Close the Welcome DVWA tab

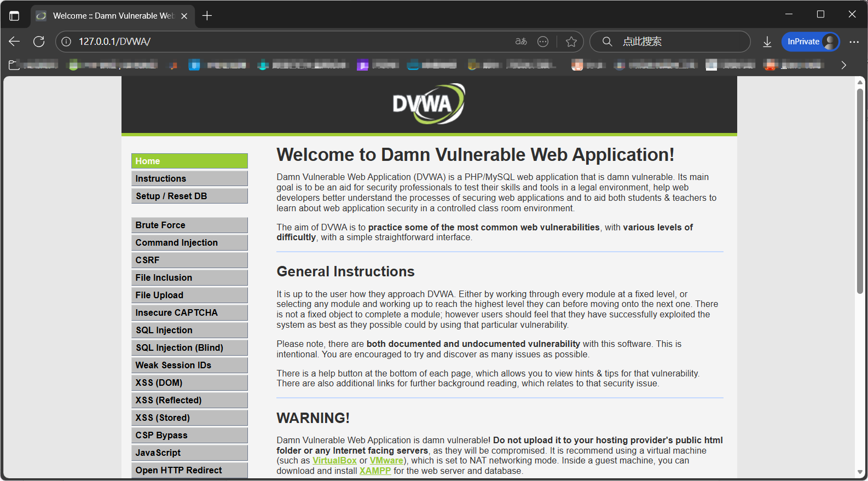[x=184, y=16]
